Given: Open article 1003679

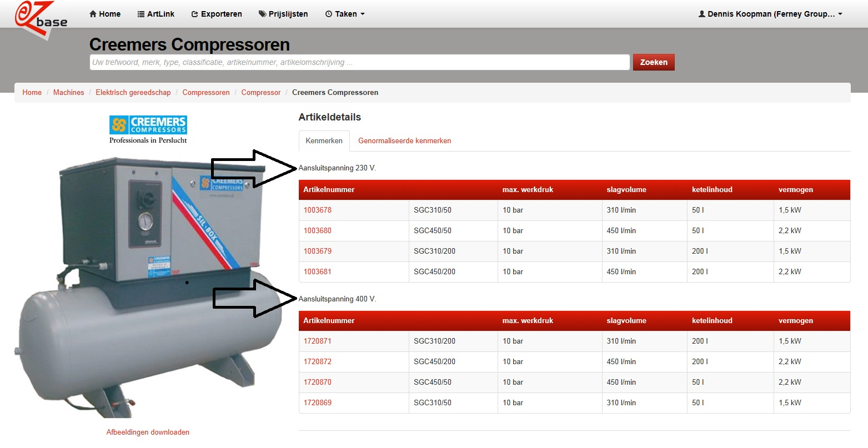Looking at the screenshot, I should click(318, 251).
